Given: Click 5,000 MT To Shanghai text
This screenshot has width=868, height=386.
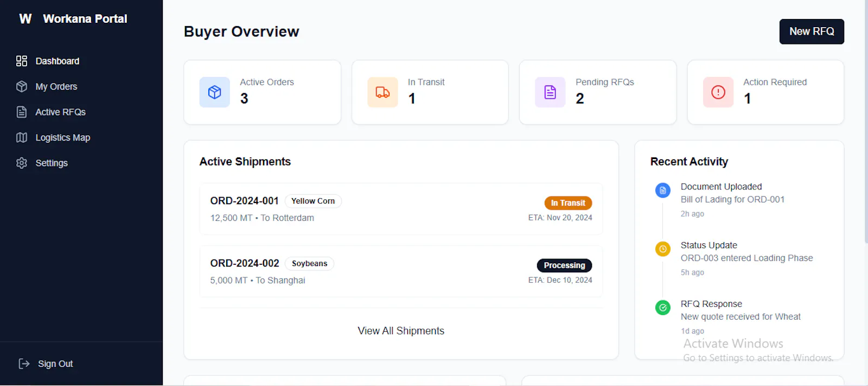Looking at the screenshot, I should pos(258,280).
